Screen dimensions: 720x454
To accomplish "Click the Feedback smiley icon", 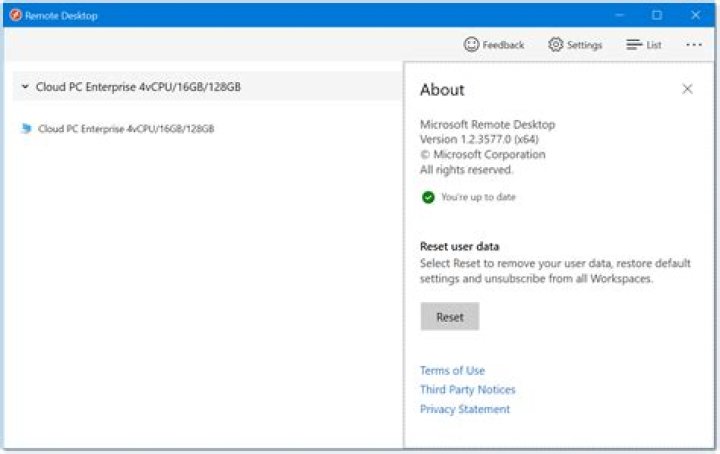I will click(x=471, y=45).
